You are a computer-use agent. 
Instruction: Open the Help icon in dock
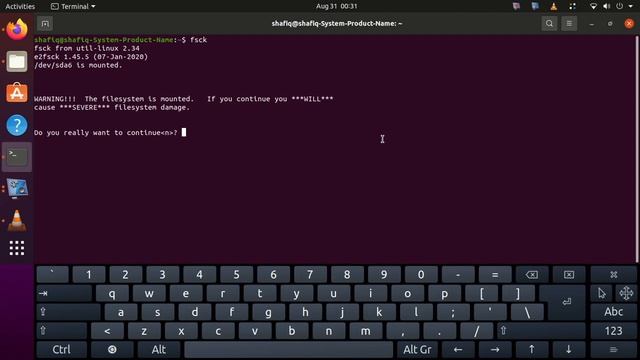click(17, 125)
